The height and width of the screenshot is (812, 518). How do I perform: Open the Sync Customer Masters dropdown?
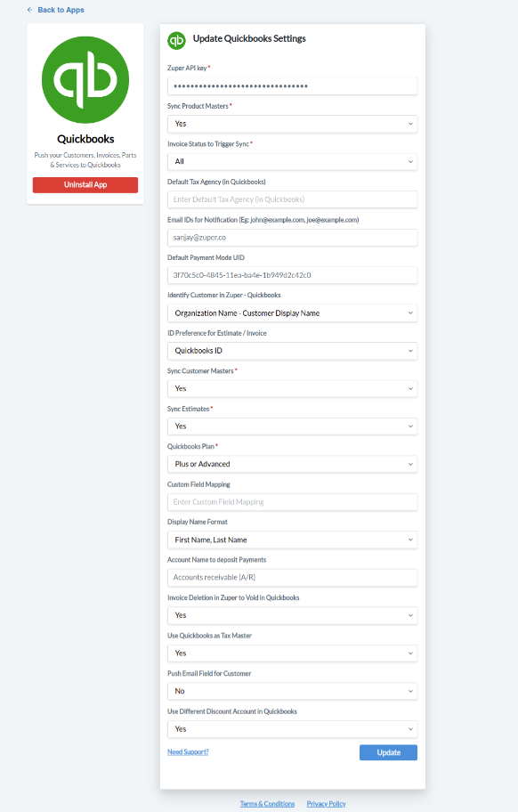[x=292, y=388]
